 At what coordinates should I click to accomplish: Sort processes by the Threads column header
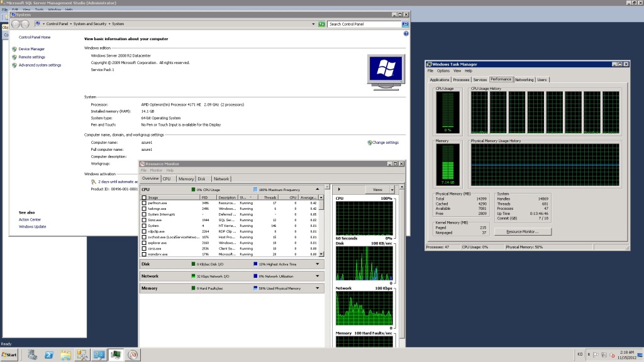click(x=267, y=197)
